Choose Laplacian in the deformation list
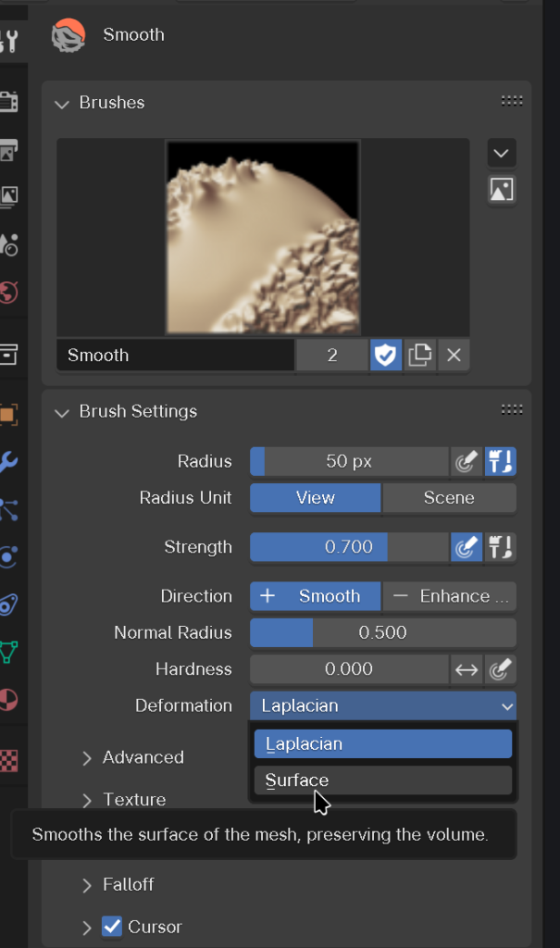560x948 pixels. (383, 743)
